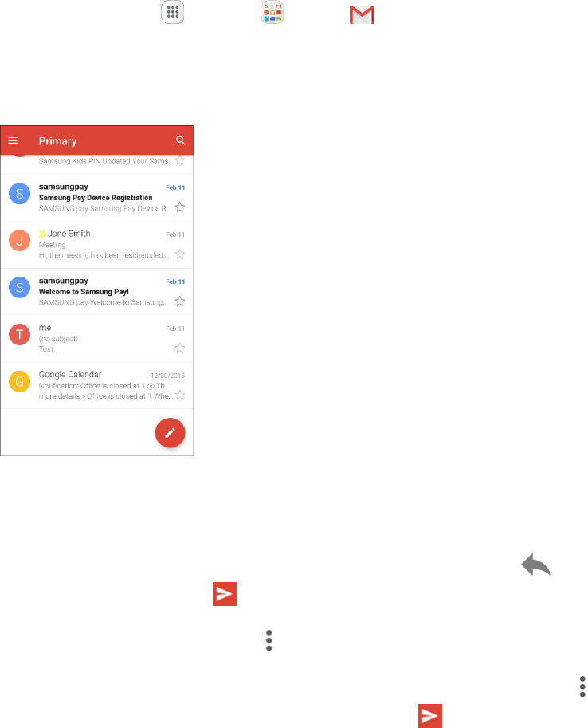Viewport: 588px width, 728px height.
Task: Star the Jane Smith Meeting email
Action: [x=180, y=254]
